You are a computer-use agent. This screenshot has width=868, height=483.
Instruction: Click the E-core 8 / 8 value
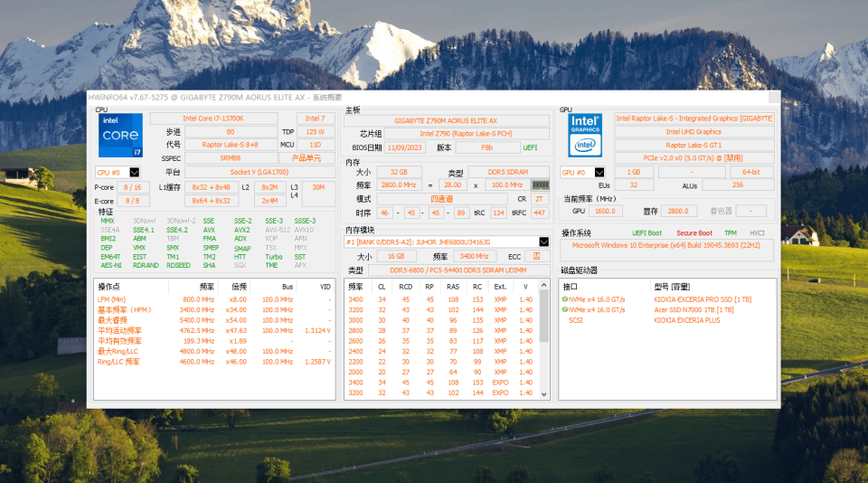tap(132, 201)
